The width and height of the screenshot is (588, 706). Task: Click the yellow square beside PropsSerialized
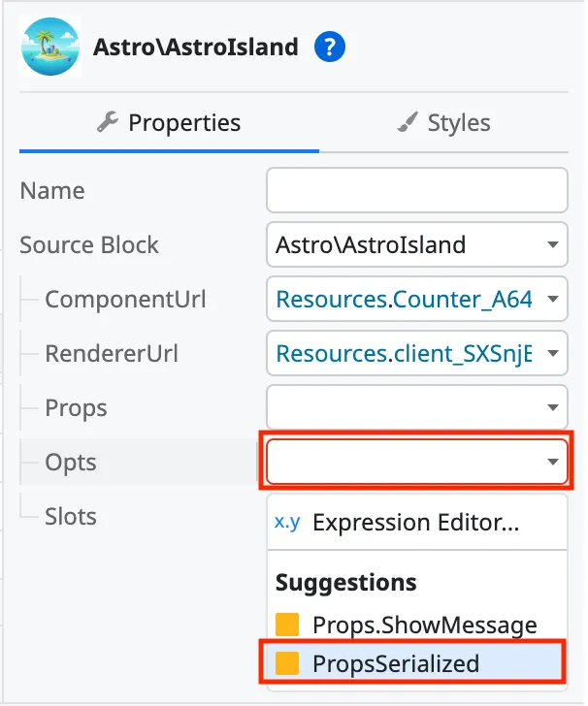[x=287, y=663]
